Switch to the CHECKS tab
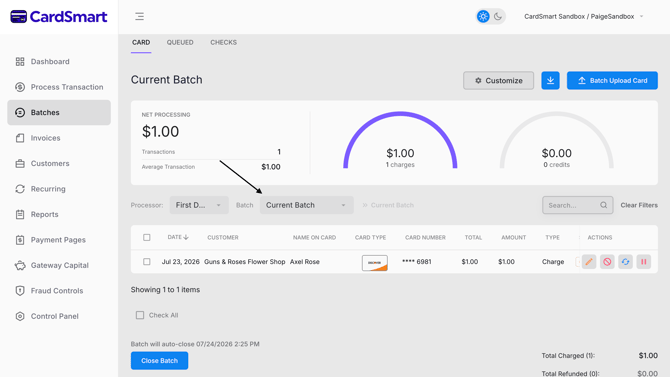This screenshot has height=377, width=670. pyautogui.click(x=223, y=42)
